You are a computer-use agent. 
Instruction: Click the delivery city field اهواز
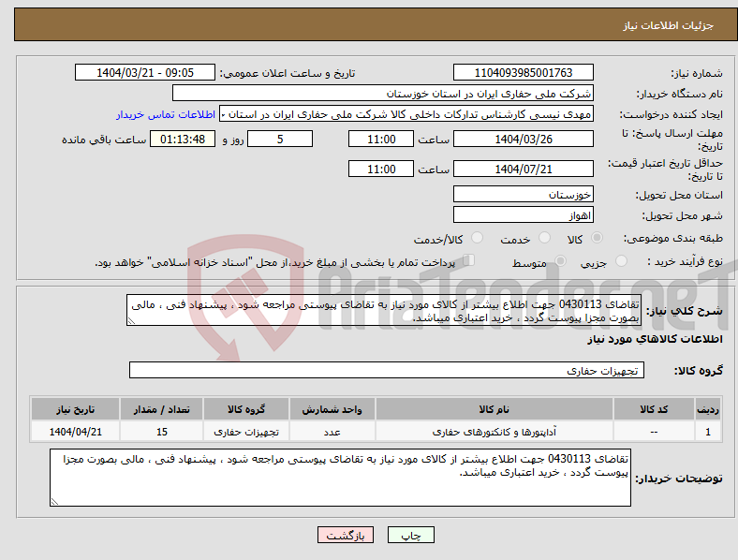pos(523,215)
